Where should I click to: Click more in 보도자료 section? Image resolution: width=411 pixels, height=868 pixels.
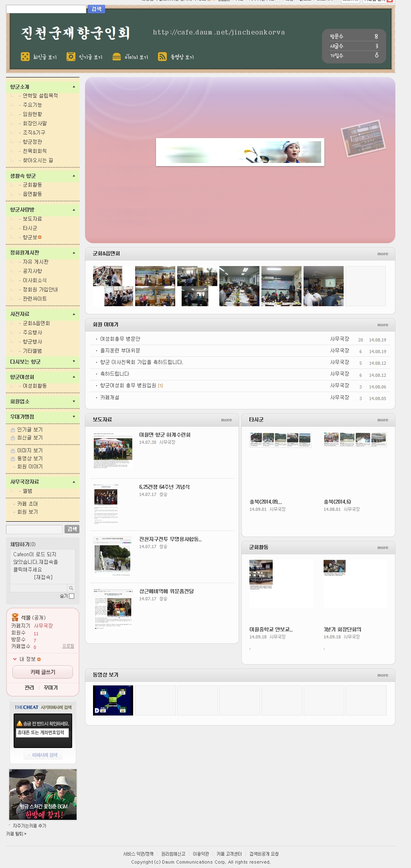click(226, 420)
